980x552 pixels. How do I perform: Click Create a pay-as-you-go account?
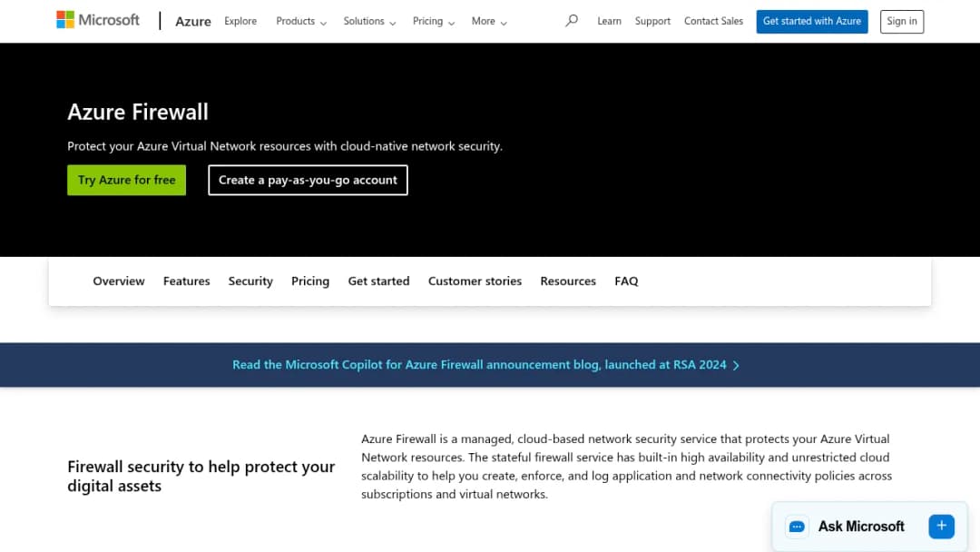click(309, 180)
